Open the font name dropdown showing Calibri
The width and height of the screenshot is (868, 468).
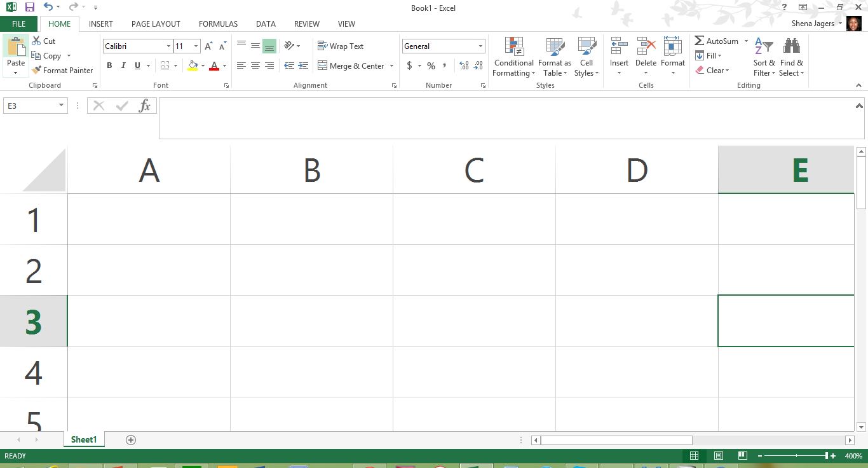click(x=168, y=46)
